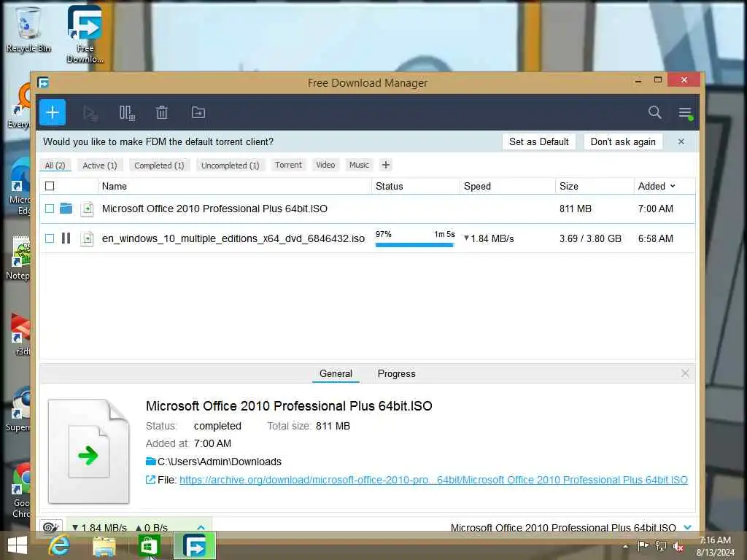Open the hamburger main menu
747x560 pixels.
pos(685,113)
